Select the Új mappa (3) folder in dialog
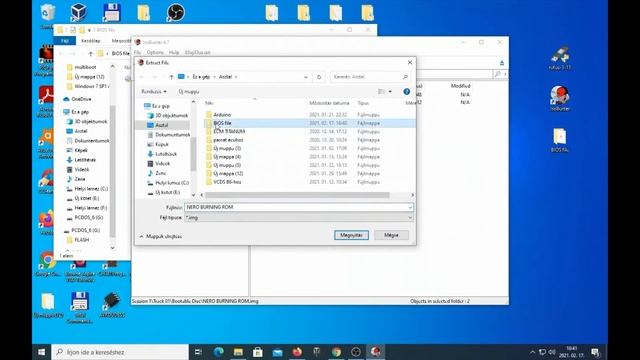Viewport: 640px width, 360px height. click(227, 148)
